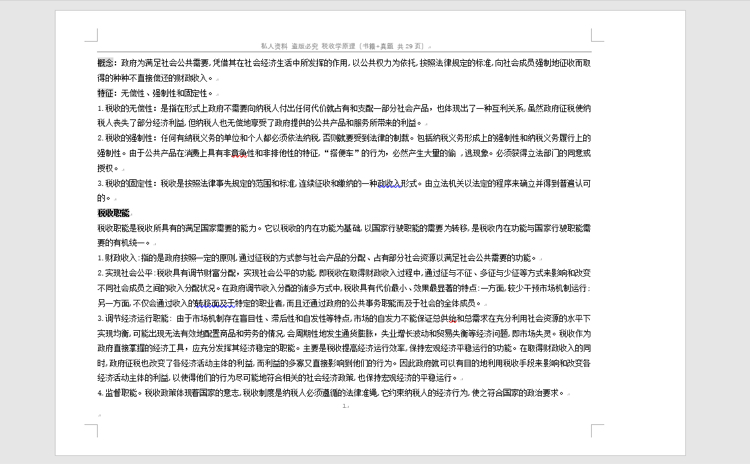Click the bold heading 税收职能
This screenshot has width=750, height=464.
(x=113, y=213)
